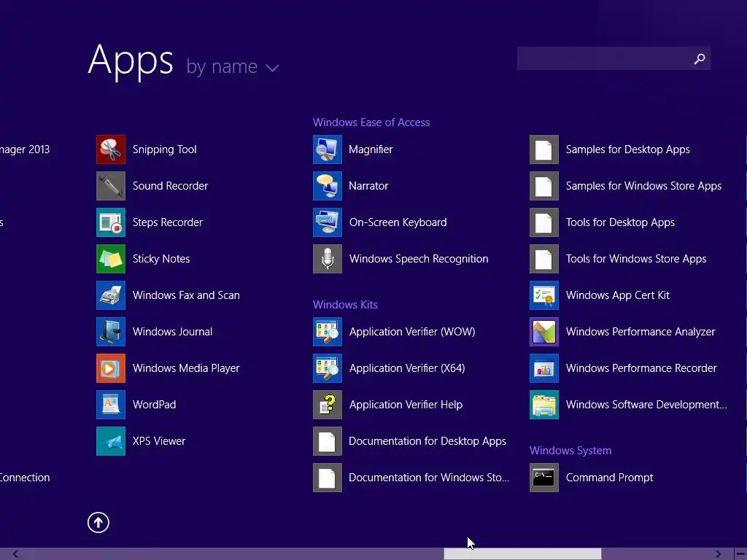Click the 'Windows App Cert Kit' label

tap(618, 295)
